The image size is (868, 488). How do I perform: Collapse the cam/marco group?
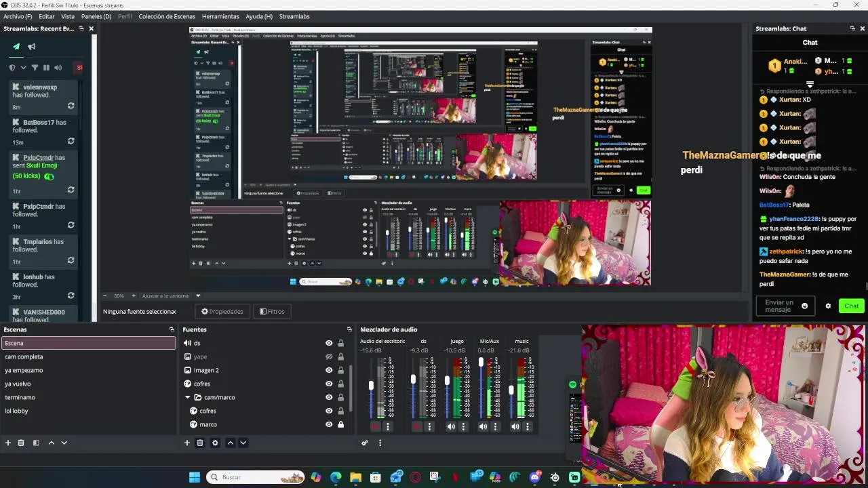[x=188, y=397]
